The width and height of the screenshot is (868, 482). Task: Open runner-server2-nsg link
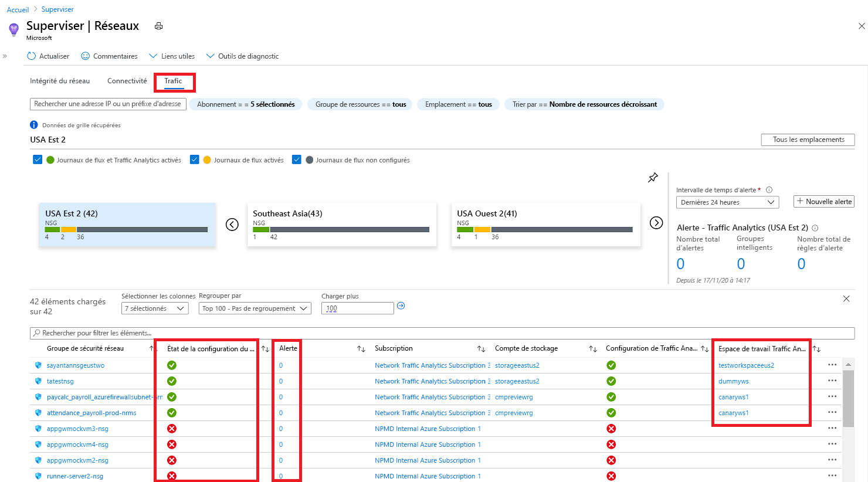point(75,476)
